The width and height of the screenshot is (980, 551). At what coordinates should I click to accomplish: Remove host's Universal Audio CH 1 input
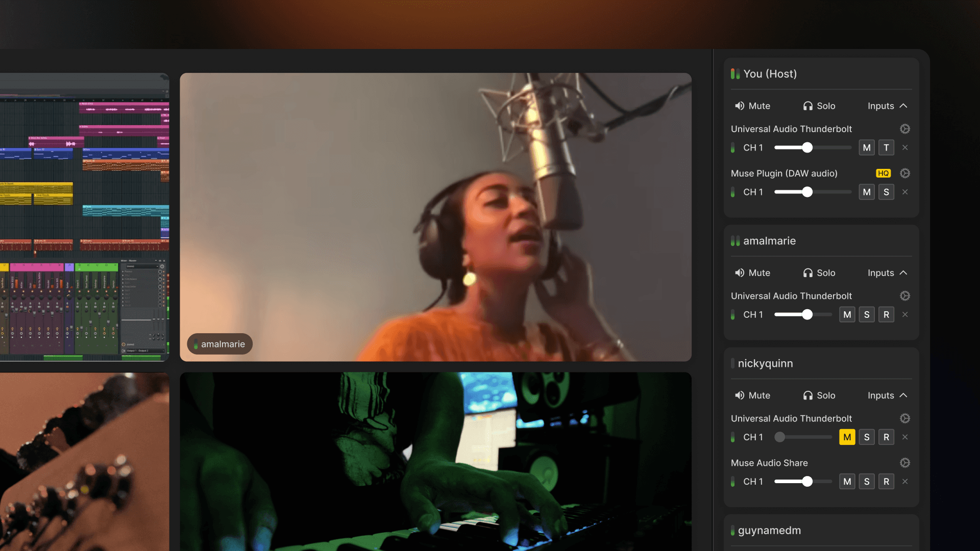[904, 148]
